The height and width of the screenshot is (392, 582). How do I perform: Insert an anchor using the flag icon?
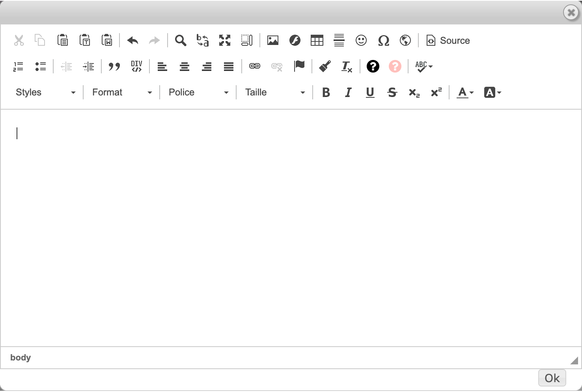click(x=299, y=66)
